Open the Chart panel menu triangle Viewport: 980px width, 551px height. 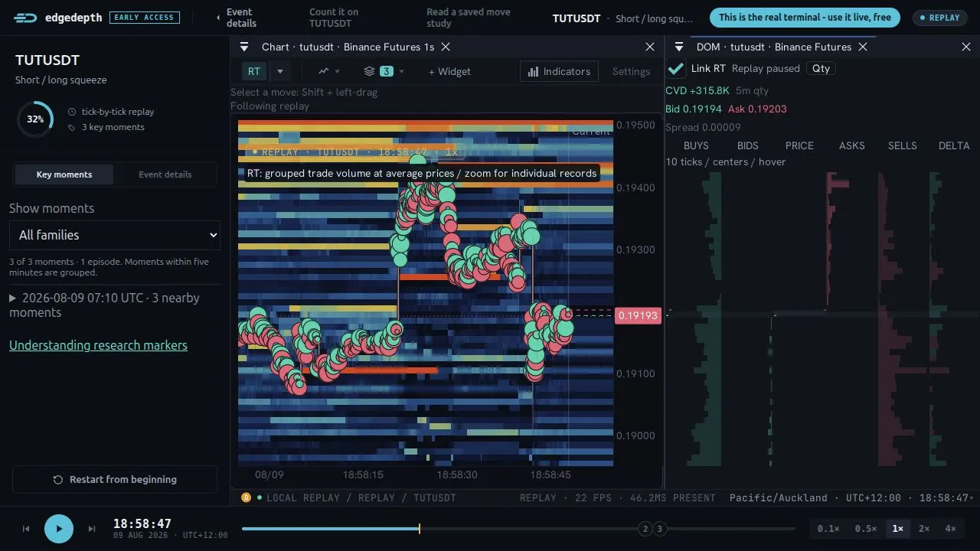pyautogui.click(x=244, y=47)
